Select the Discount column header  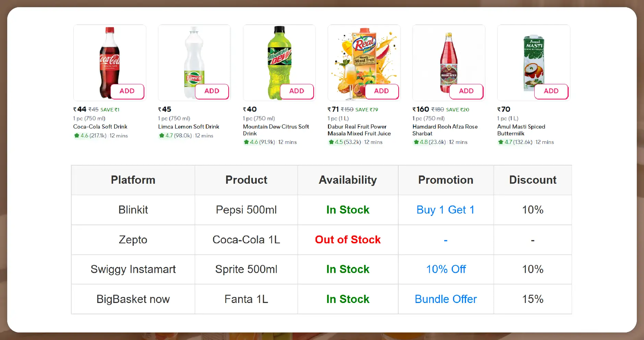[532, 180]
